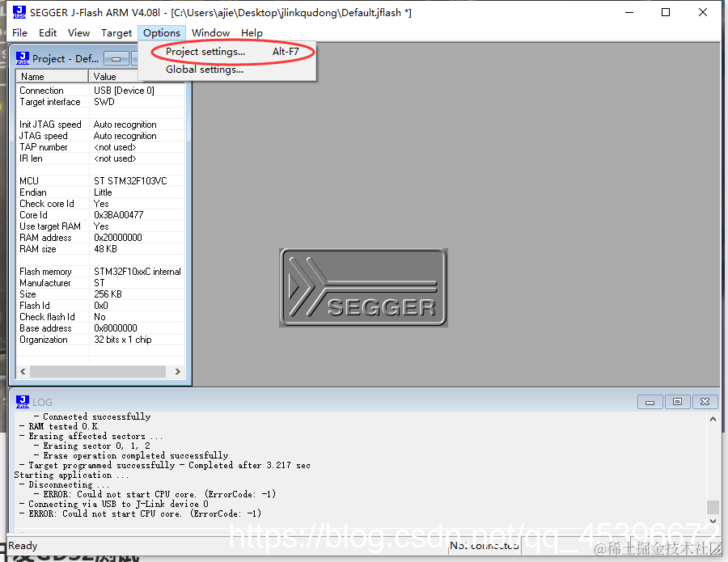
Task: Click the LOG scrollbar thumb
Action: click(712, 507)
